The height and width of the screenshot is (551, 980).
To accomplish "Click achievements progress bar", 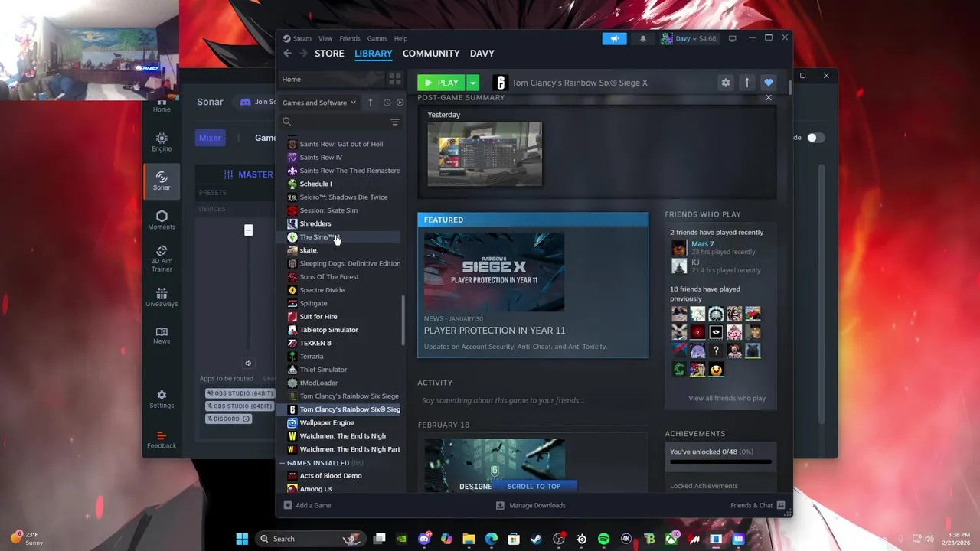I will (720, 461).
